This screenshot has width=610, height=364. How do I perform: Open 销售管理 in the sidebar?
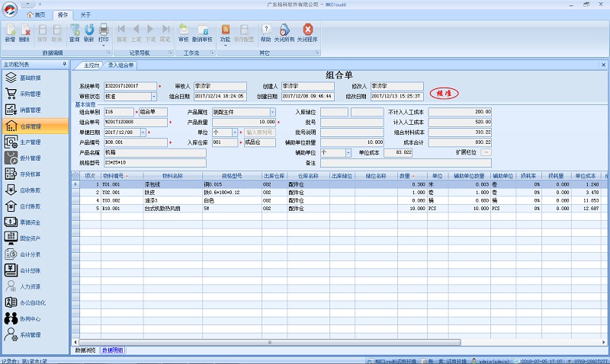click(35, 110)
